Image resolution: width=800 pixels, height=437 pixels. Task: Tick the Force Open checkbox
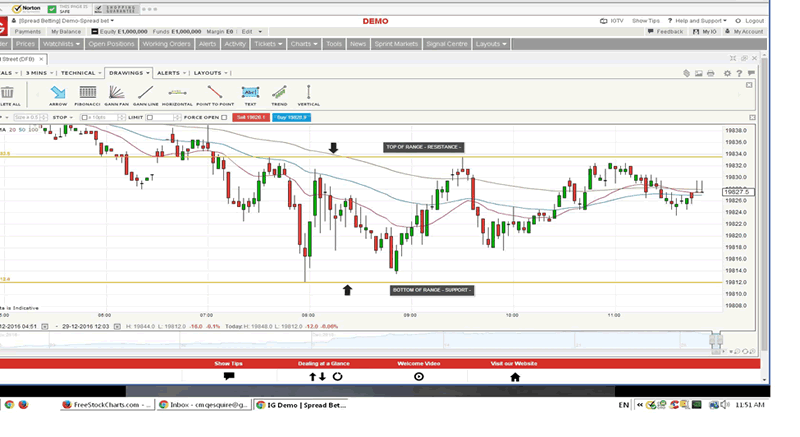click(224, 117)
